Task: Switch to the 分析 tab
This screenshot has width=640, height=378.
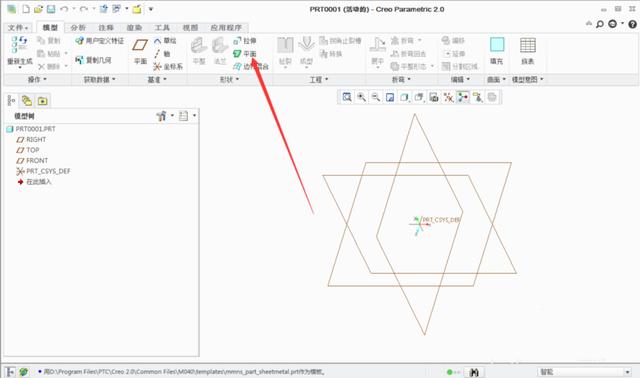Action: [78, 27]
